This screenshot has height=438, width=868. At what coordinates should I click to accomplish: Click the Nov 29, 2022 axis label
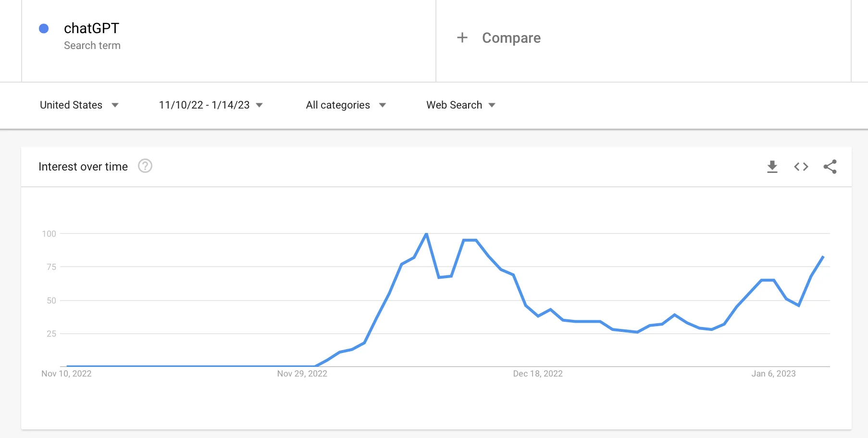pos(302,374)
